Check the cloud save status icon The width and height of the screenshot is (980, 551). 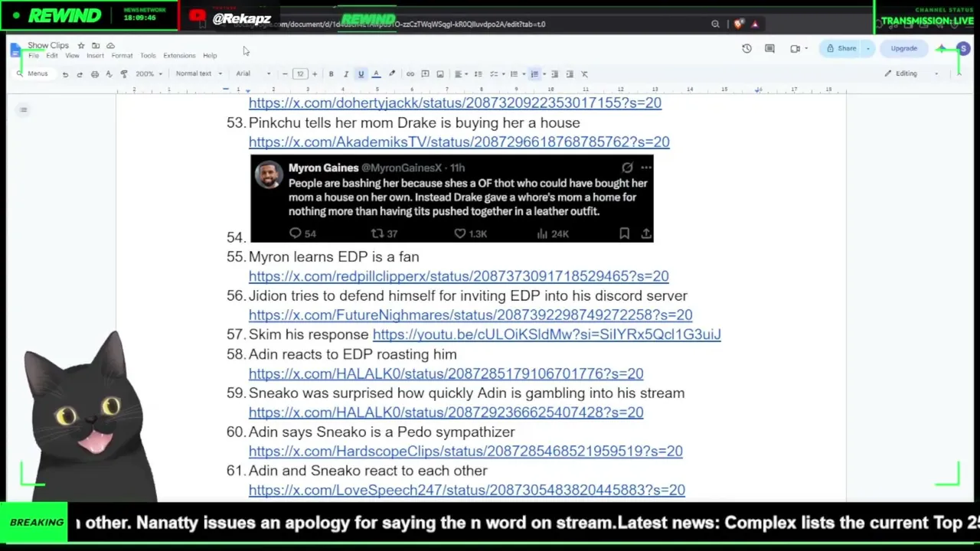click(x=110, y=46)
